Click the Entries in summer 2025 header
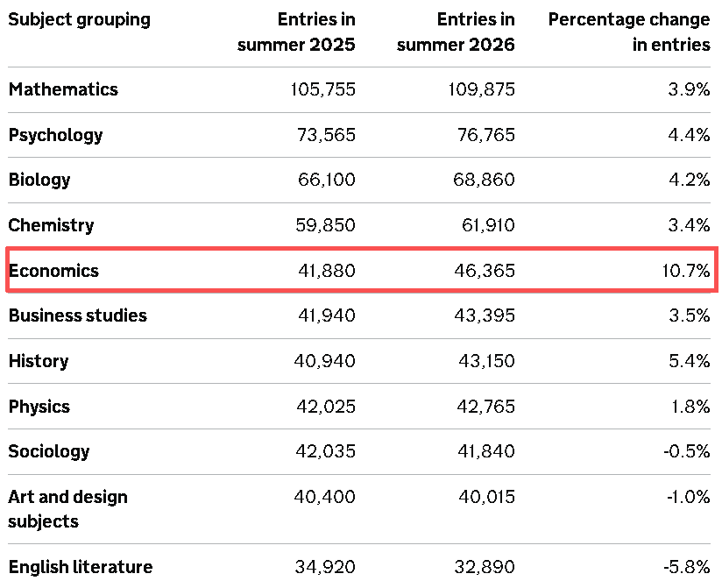This screenshot has height=588, width=722. tap(296, 32)
